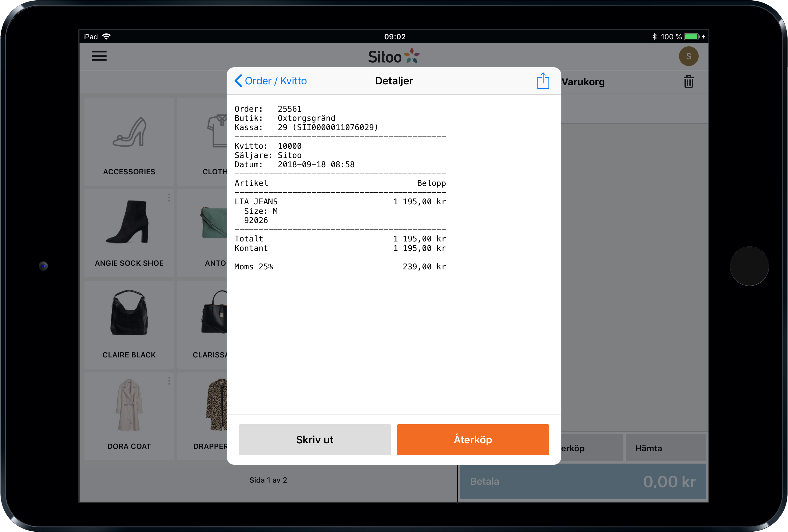Open options dots on ANGIE SOCK SHOE

coord(169,198)
